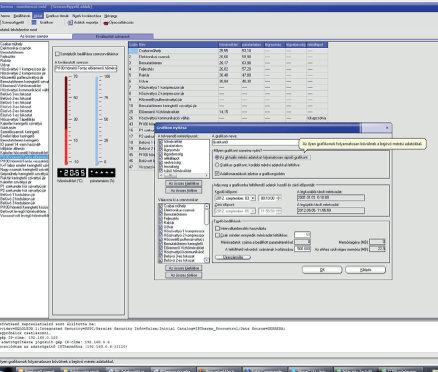Click the red temperature thermometer gauge
This screenshot has width=438, height=372.
click(x=66, y=120)
